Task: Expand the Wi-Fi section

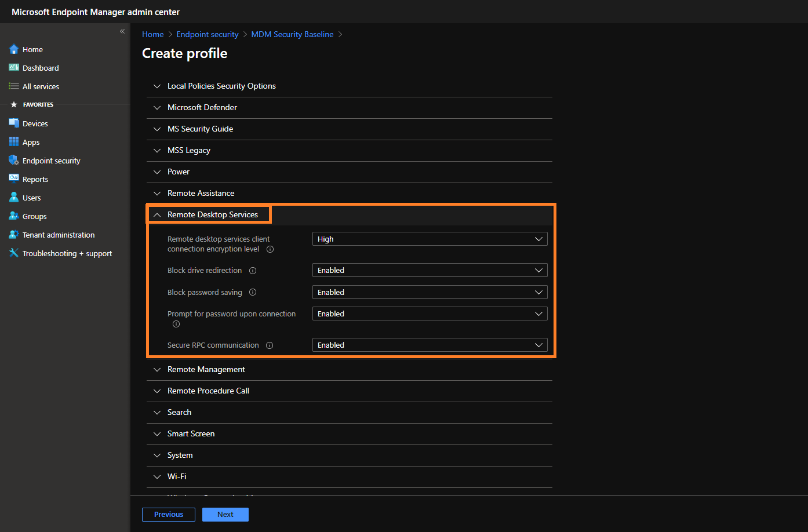Action: coord(350,476)
